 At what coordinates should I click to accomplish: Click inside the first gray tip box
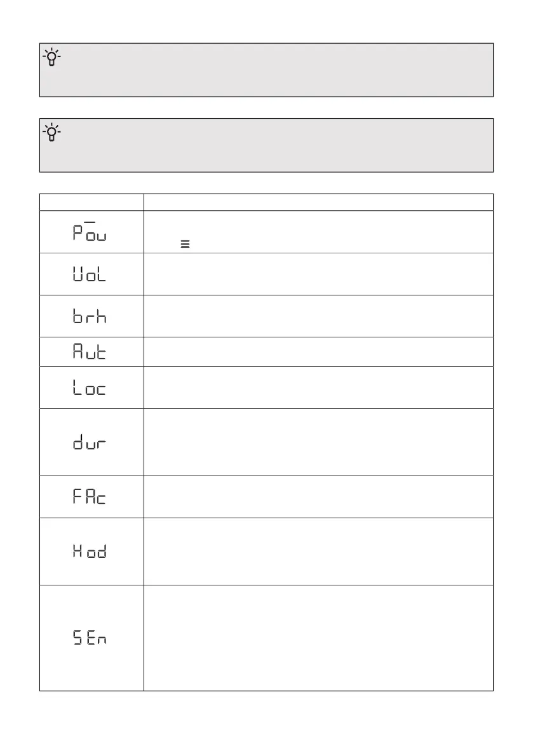(x=267, y=70)
